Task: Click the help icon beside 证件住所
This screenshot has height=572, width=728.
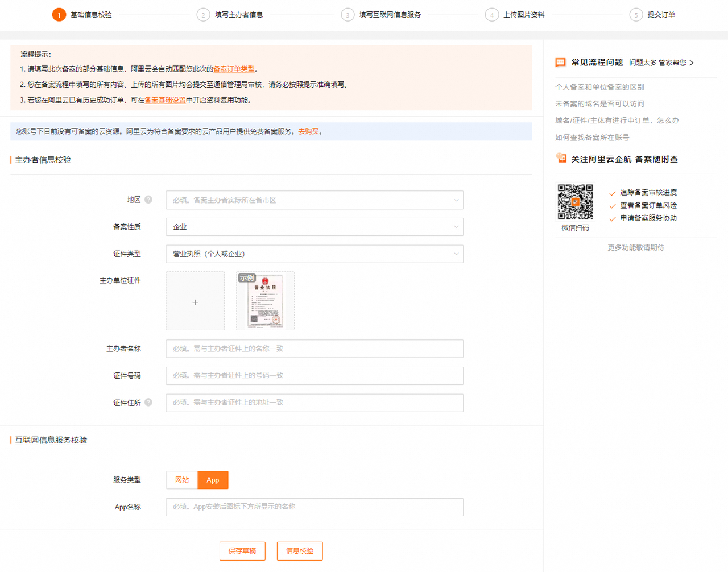Action: tap(148, 403)
